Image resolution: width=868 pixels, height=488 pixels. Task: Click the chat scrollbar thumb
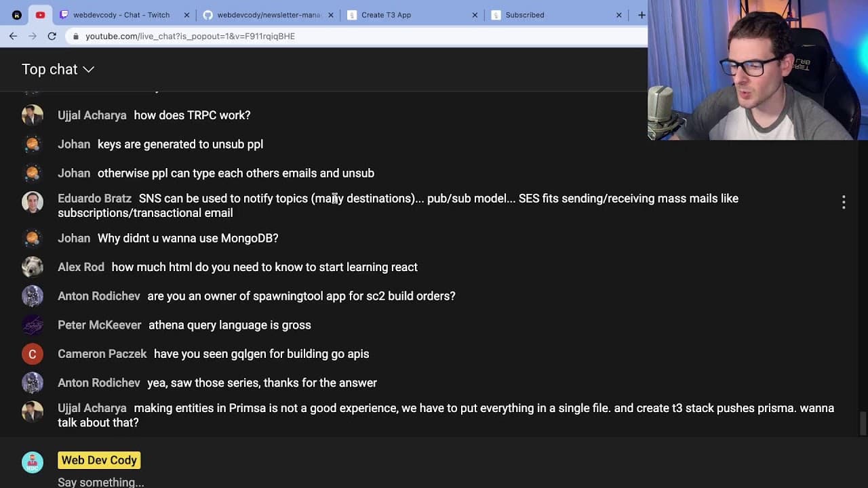point(863,424)
